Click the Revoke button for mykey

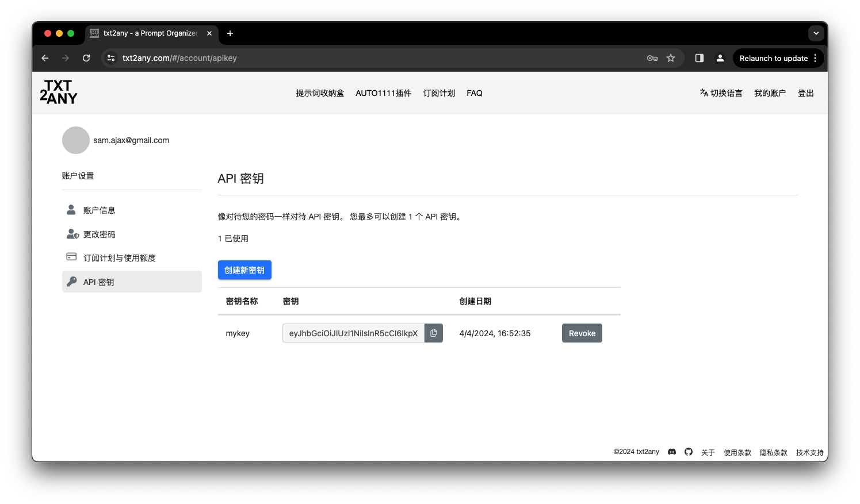click(582, 333)
